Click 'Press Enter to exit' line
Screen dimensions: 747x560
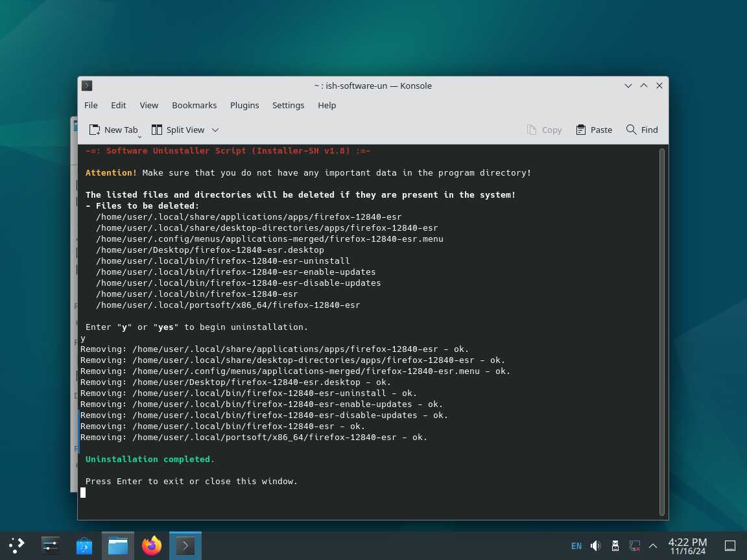[191, 481]
